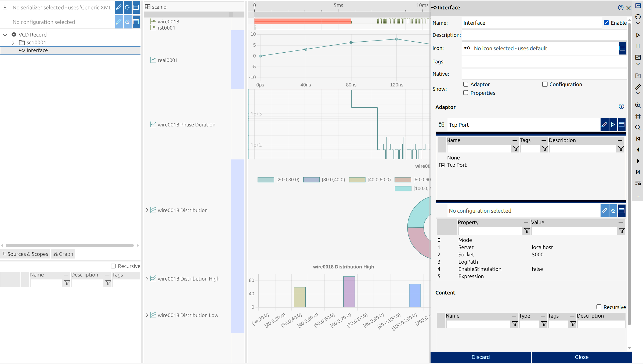643x364 pixels.
Task: Click the Name input field
Action: 531,23
